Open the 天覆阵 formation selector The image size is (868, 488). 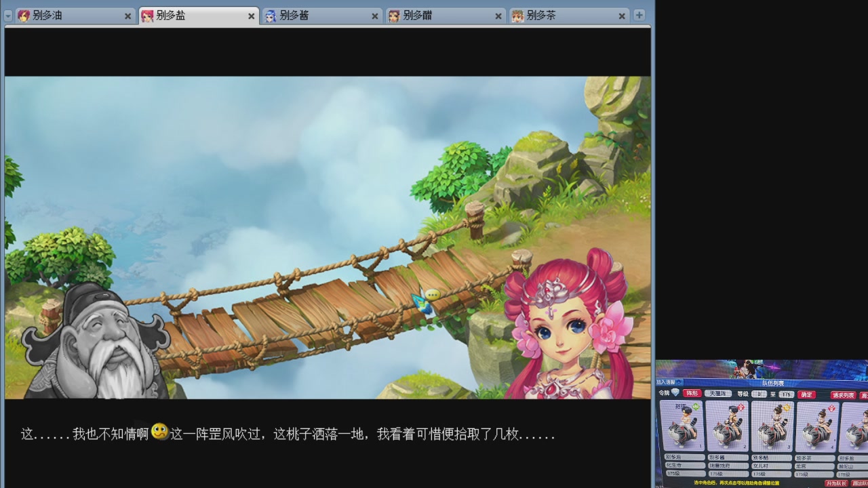point(718,394)
